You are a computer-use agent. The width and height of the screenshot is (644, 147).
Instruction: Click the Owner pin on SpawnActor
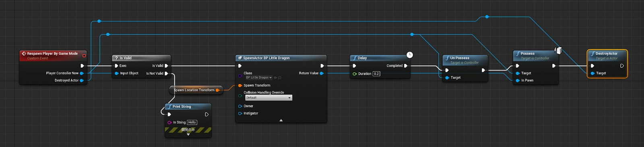(x=240, y=106)
